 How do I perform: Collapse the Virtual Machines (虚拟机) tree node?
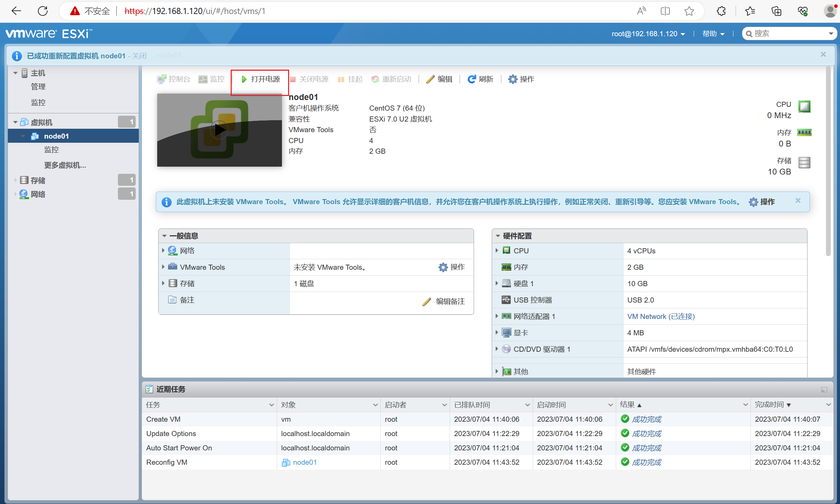pos(15,122)
